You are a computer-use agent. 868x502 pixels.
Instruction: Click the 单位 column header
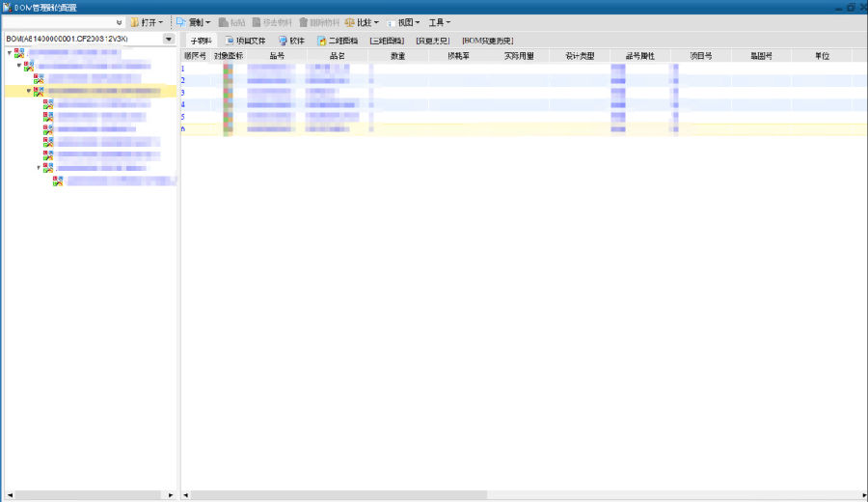point(822,56)
